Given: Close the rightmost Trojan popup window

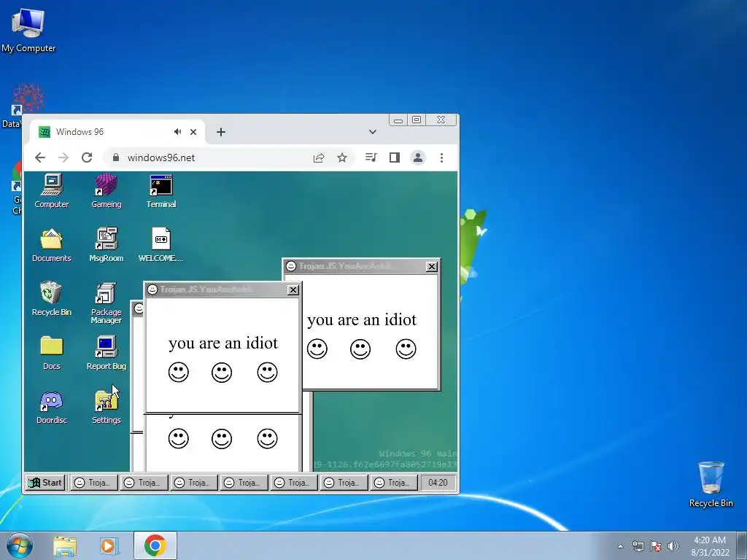Looking at the screenshot, I should pos(432,267).
